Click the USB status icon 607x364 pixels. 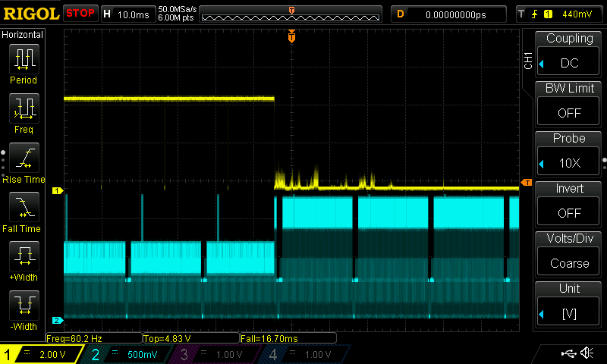coord(568,353)
